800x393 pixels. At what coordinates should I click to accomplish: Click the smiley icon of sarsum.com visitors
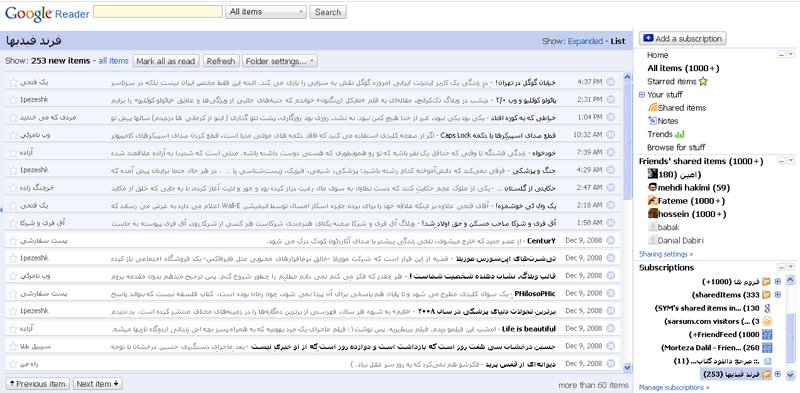(x=766, y=321)
